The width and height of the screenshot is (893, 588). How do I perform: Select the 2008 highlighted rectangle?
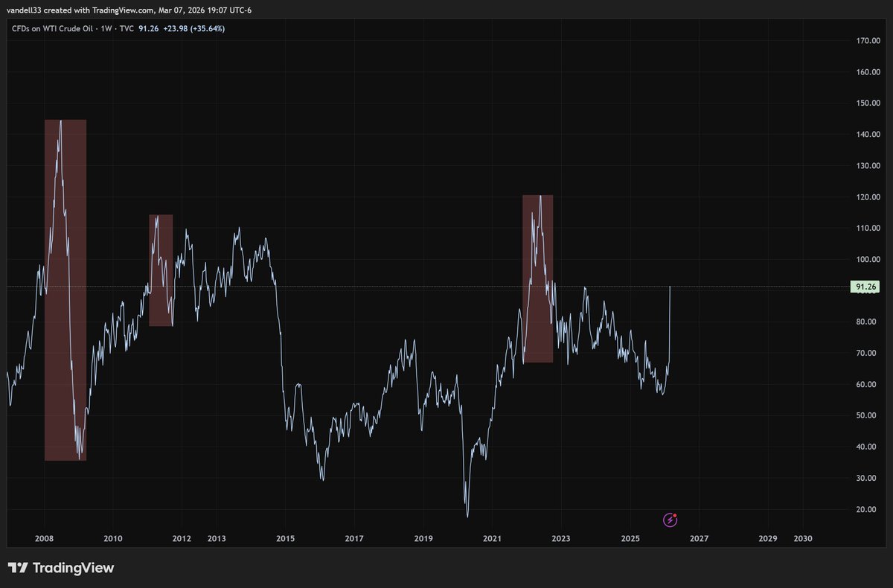(x=65, y=290)
